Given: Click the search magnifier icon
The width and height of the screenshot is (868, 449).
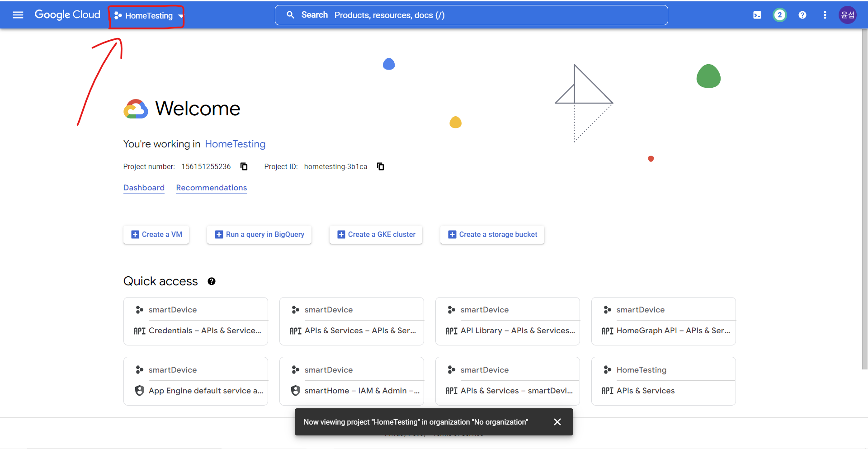Looking at the screenshot, I should pos(291,15).
